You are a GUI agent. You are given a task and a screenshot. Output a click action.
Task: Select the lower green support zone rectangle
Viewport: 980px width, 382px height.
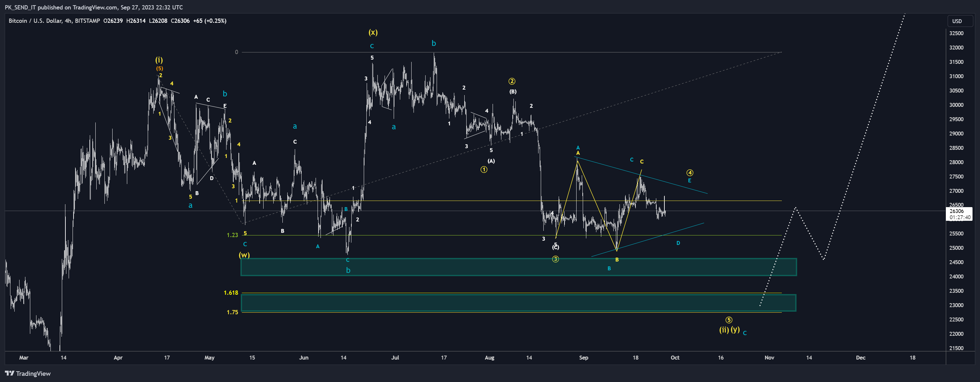click(518, 303)
